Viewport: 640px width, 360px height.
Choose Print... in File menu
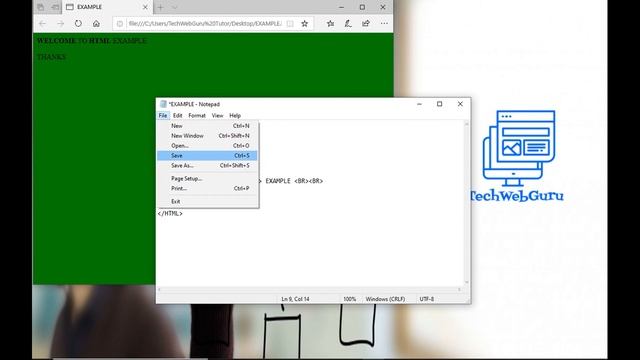207,188
